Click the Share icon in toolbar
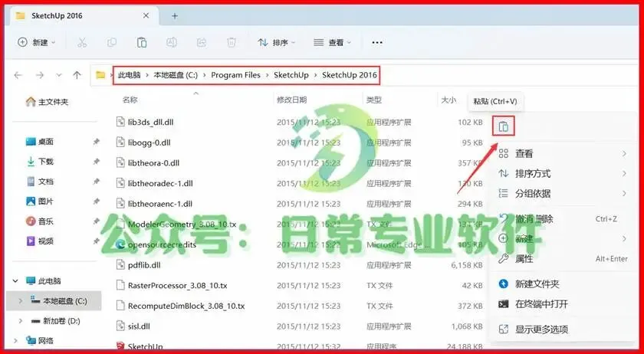 point(202,42)
